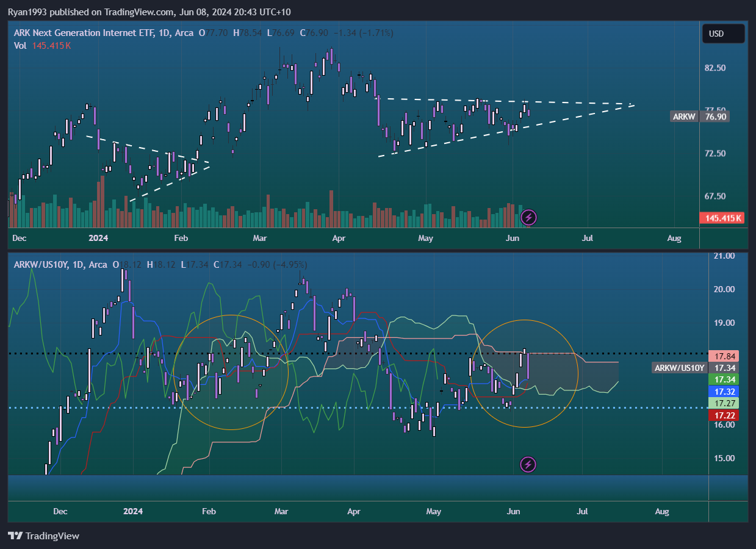Screen dimensions: 756x549
Task: Click the lightning bolt icon on ARKW/US10Y chart
Action: click(x=528, y=465)
